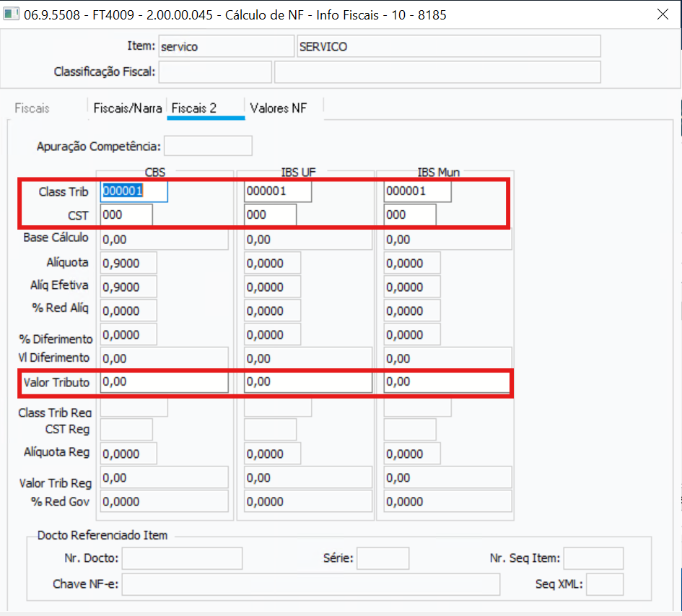This screenshot has width=682, height=616.
Task: Click the CBS Alíq Efetiva field
Action: click(x=128, y=287)
